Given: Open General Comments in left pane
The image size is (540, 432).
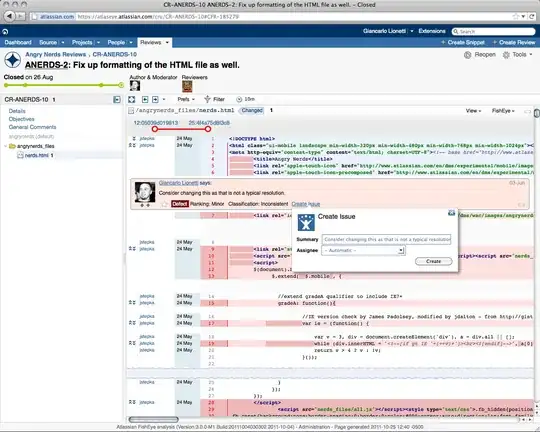Looking at the screenshot, I should [x=32, y=127].
